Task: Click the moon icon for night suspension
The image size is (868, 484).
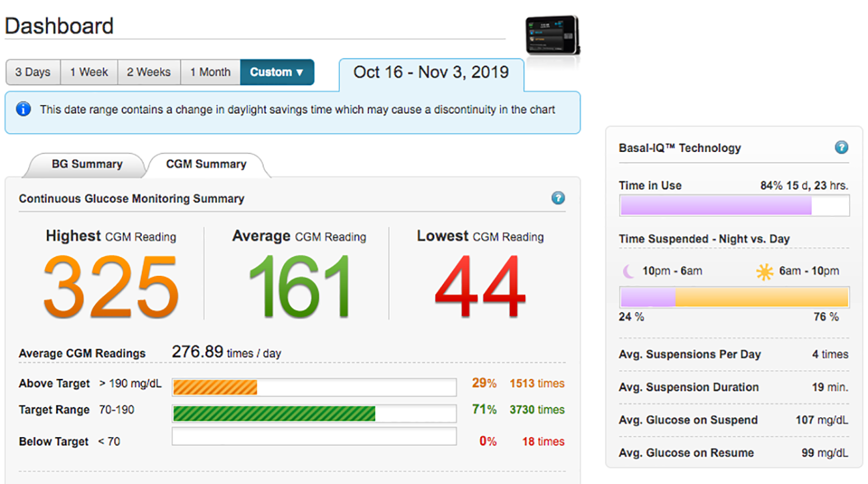Action: (x=628, y=271)
